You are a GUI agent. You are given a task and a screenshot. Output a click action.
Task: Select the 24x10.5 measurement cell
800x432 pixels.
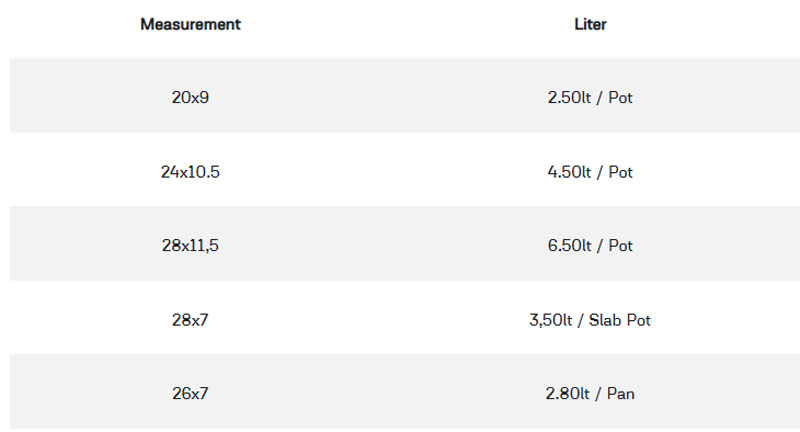point(190,172)
